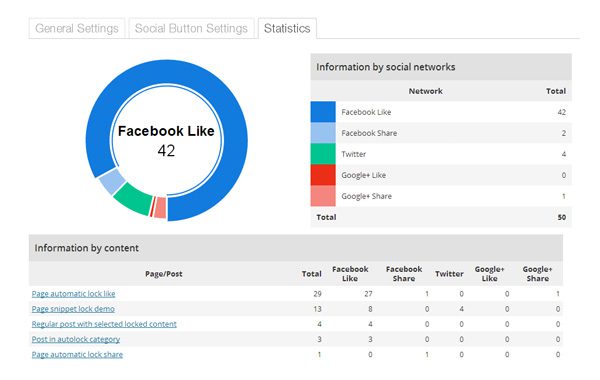The width and height of the screenshot is (600, 380).
Task: Click the Twitter total value 4 in networks table
Action: tap(564, 154)
